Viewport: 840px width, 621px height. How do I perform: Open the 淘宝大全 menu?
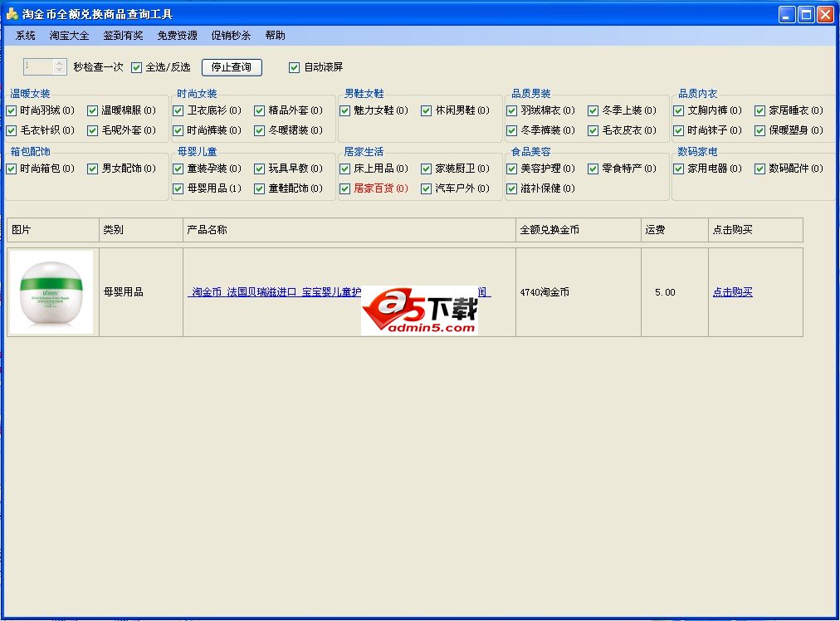tap(69, 36)
